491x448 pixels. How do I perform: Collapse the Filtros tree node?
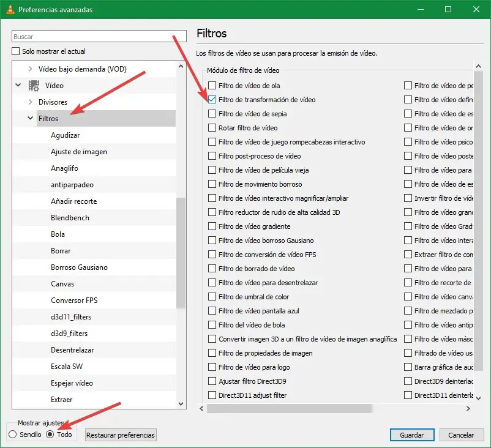coord(30,119)
